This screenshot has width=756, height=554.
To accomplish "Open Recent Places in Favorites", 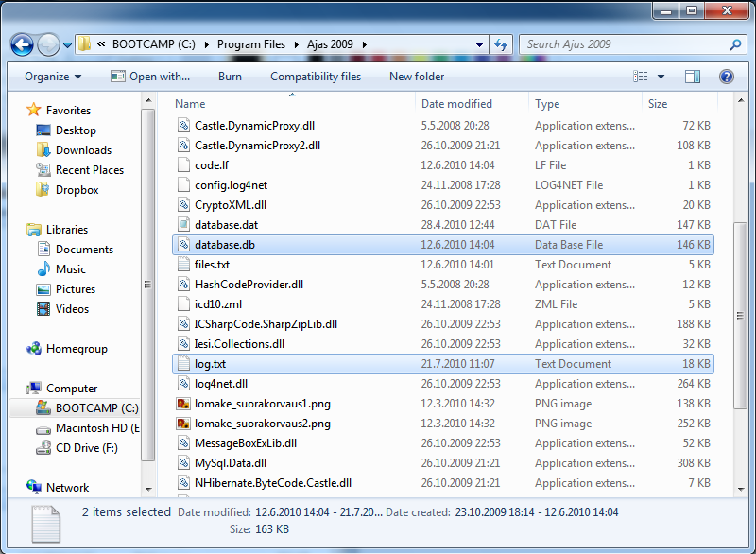I will pyautogui.click(x=90, y=170).
